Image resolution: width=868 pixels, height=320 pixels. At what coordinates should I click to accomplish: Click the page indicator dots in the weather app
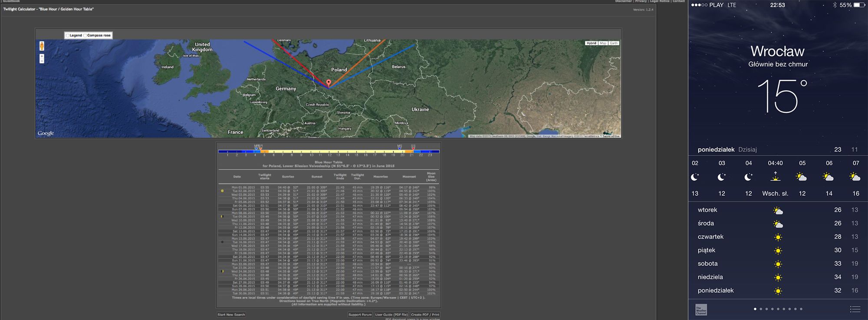coord(778,309)
